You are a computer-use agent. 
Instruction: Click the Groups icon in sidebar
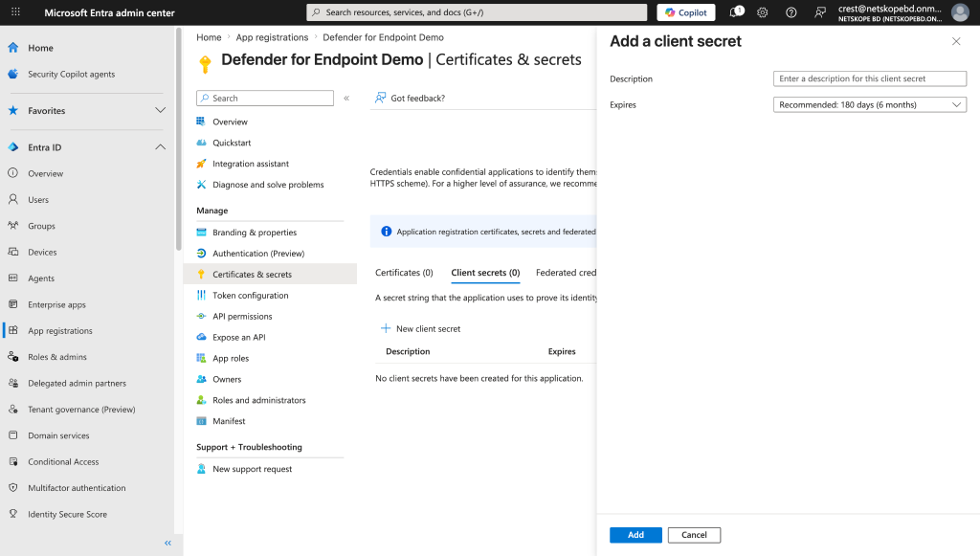pyautogui.click(x=13, y=226)
